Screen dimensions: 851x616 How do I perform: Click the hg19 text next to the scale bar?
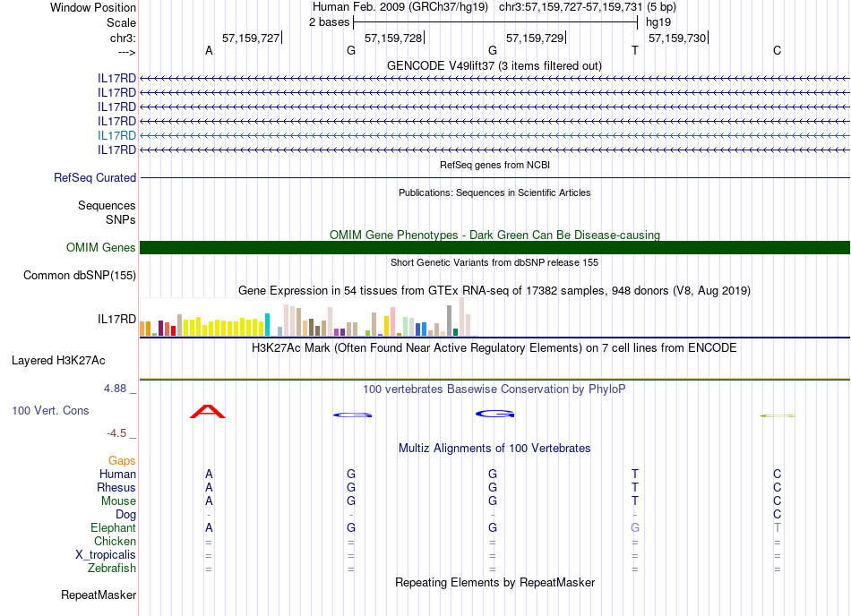pos(658,22)
